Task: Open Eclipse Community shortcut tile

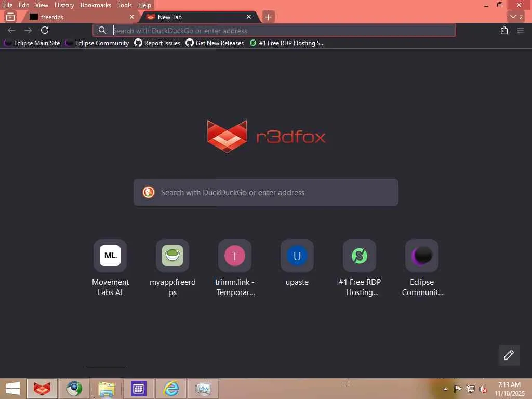Action: point(422,268)
